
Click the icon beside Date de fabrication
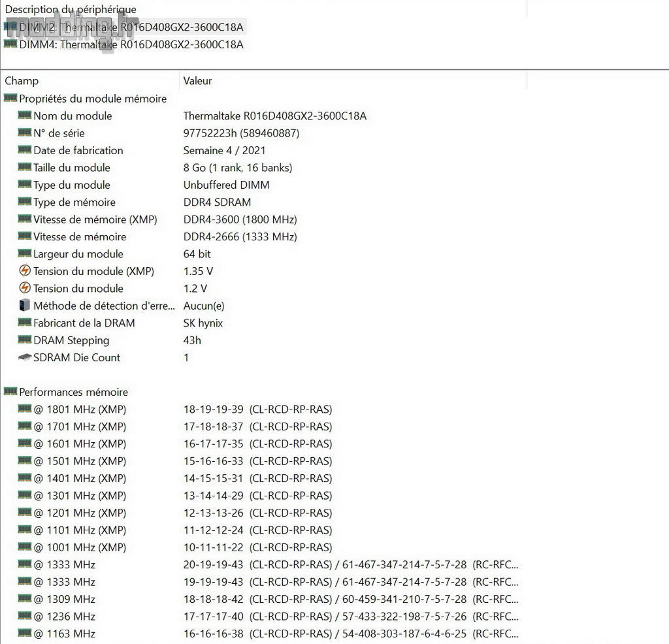(x=25, y=150)
